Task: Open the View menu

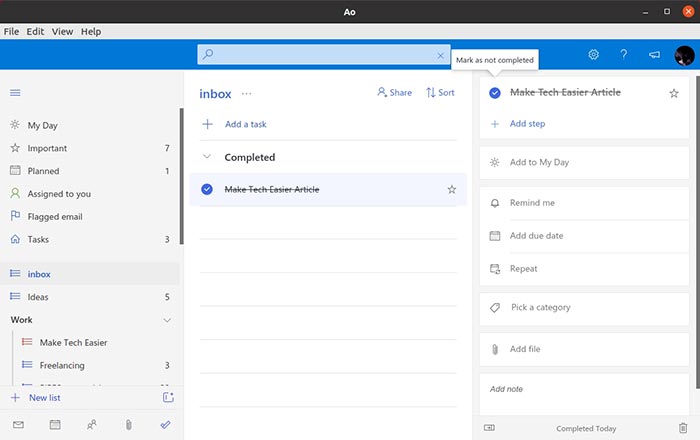Action: click(x=62, y=32)
